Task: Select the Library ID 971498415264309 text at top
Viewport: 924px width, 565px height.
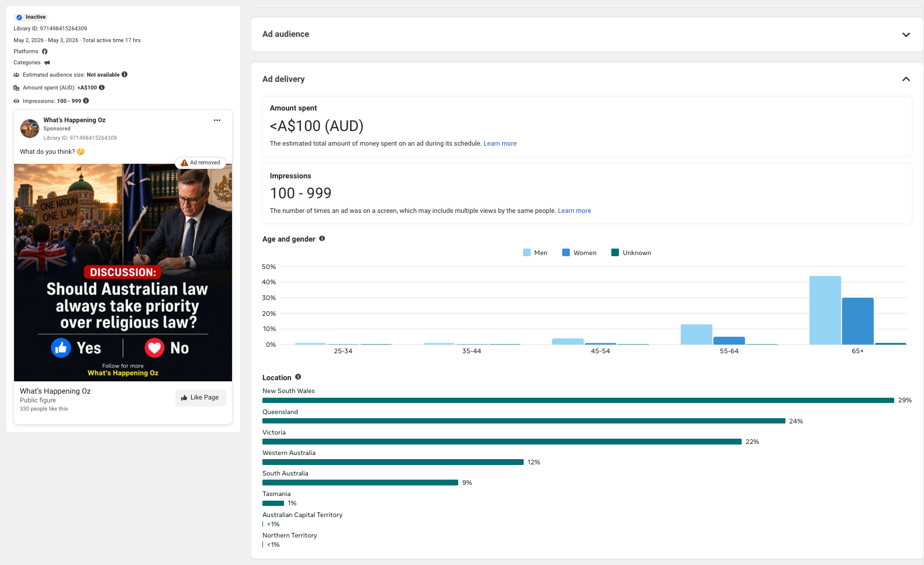Action: (x=50, y=29)
